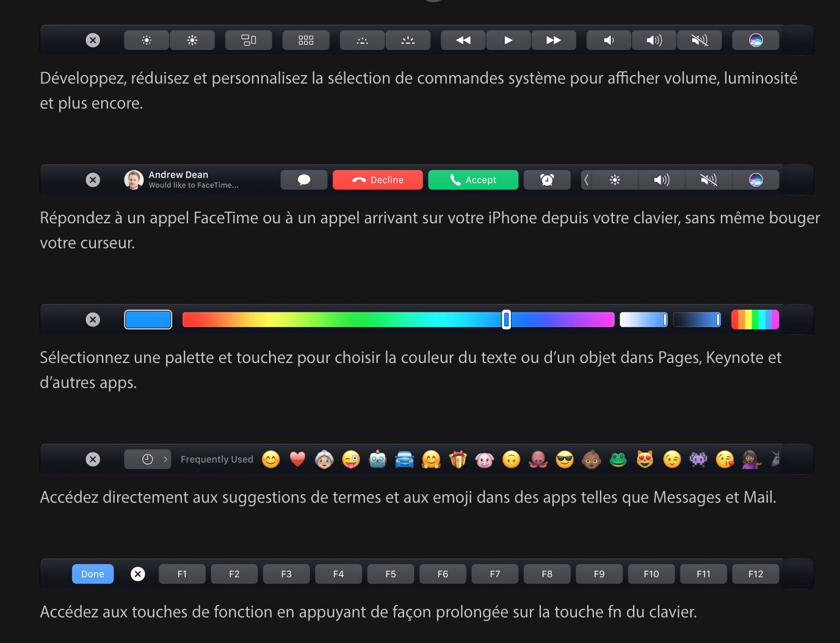Insert the smiling face emoji

pos(271,459)
